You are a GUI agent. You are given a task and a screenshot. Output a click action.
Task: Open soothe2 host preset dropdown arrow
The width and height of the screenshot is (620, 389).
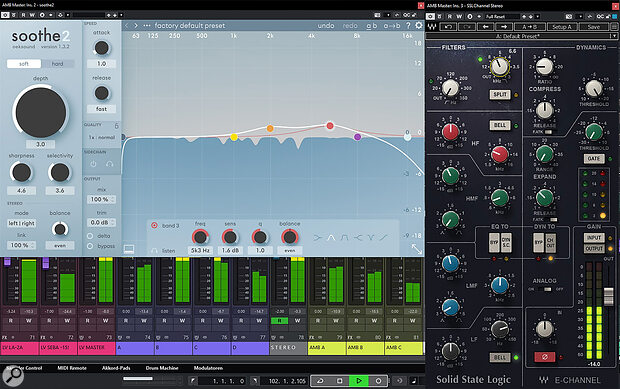tap(121, 15)
